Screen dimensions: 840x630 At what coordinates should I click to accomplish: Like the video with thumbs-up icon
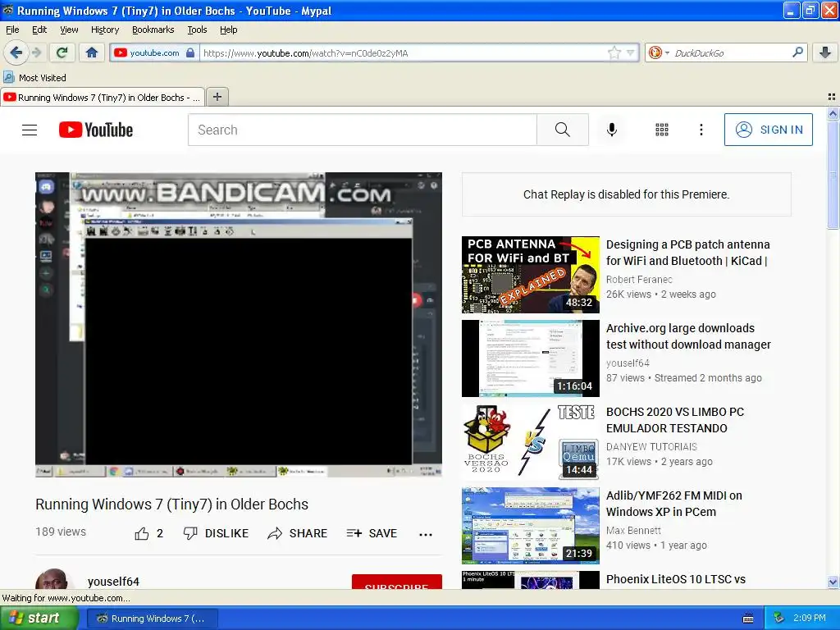(142, 533)
